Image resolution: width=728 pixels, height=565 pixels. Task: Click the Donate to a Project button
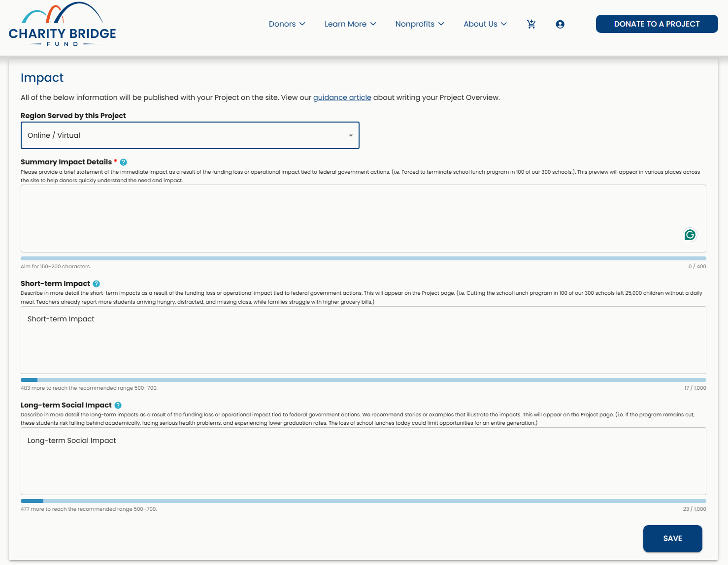pos(657,24)
